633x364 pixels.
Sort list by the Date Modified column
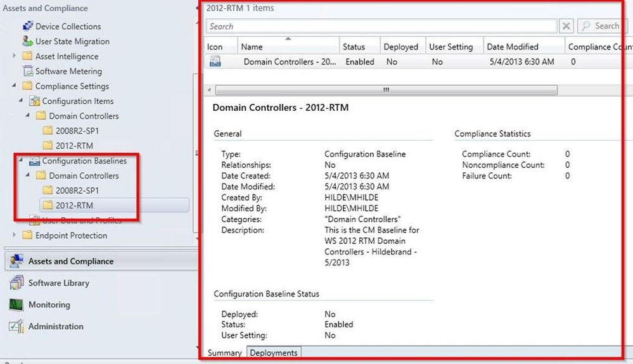[524, 47]
